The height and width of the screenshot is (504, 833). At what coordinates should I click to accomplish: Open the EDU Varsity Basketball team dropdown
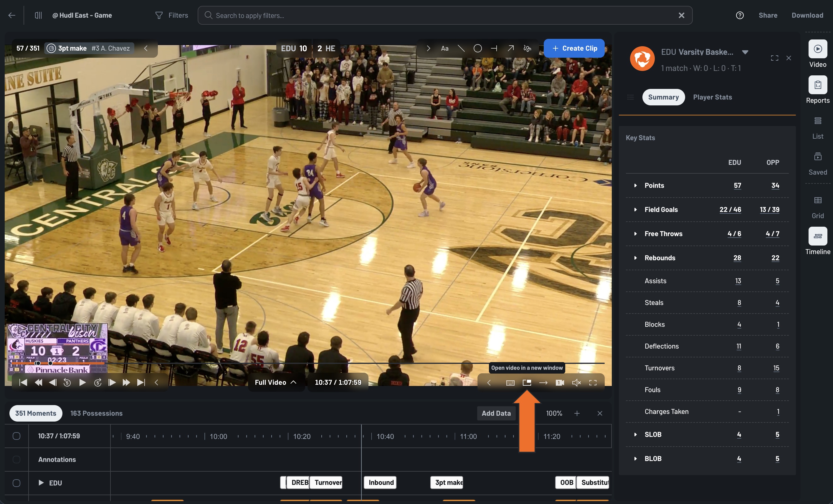[x=745, y=52]
